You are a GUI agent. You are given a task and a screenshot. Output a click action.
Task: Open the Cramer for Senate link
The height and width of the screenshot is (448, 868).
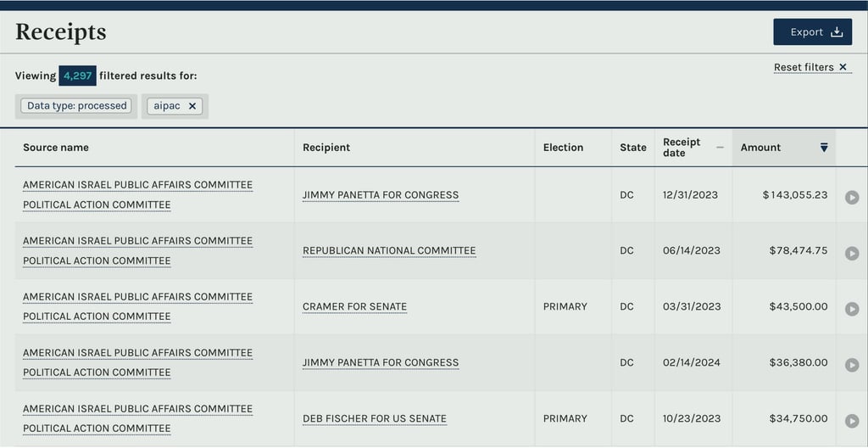click(354, 307)
